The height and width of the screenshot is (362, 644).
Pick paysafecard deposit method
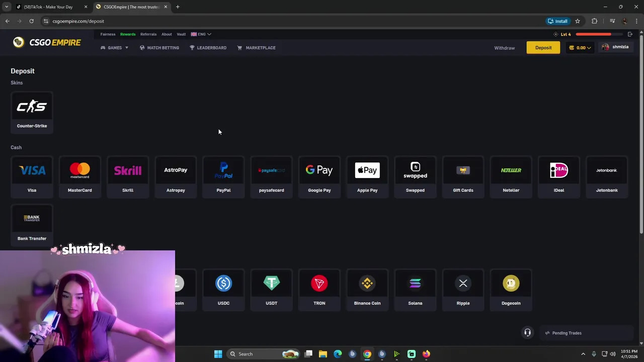point(271,176)
